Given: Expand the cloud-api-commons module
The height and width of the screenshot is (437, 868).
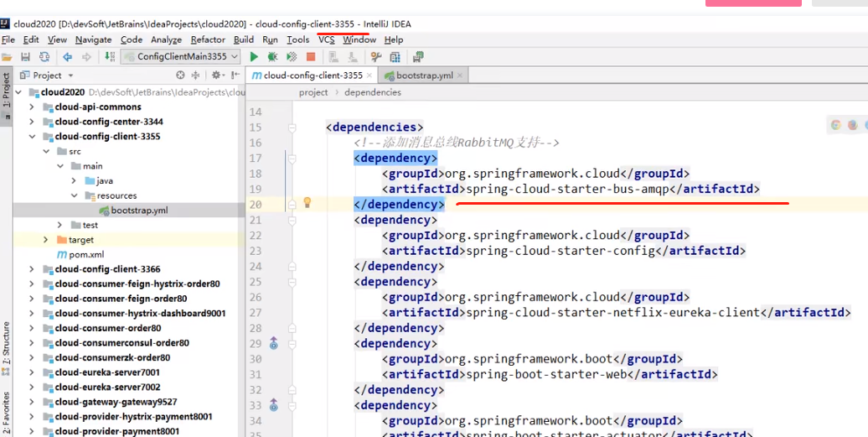Looking at the screenshot, I should coord(32,107).
